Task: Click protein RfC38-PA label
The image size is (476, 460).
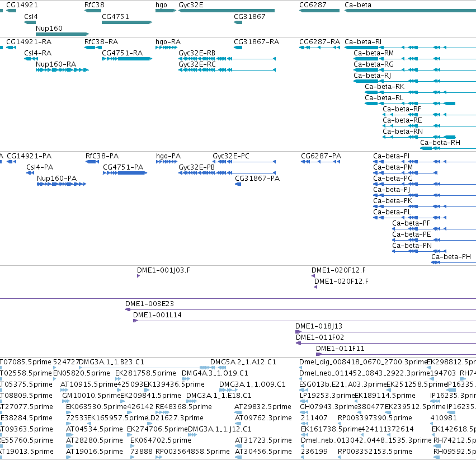Action: [102, 156]
